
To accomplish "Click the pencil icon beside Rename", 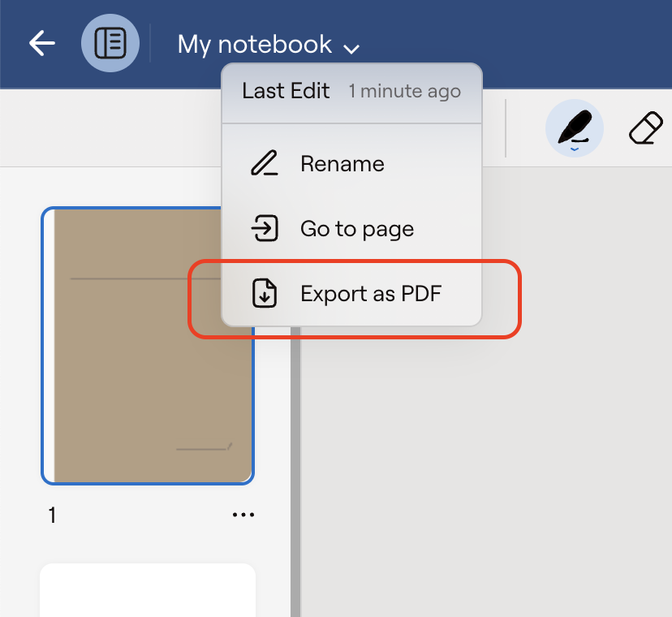I will 264,164.
